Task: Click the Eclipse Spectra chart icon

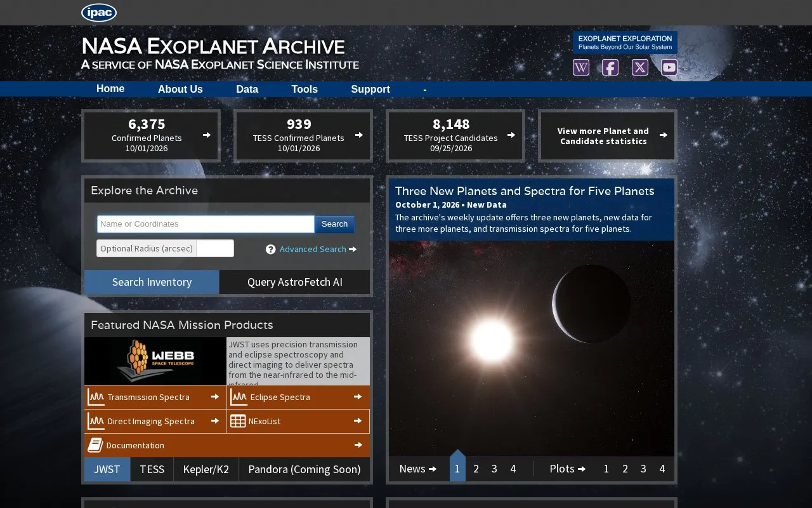Action: (239, 398)
